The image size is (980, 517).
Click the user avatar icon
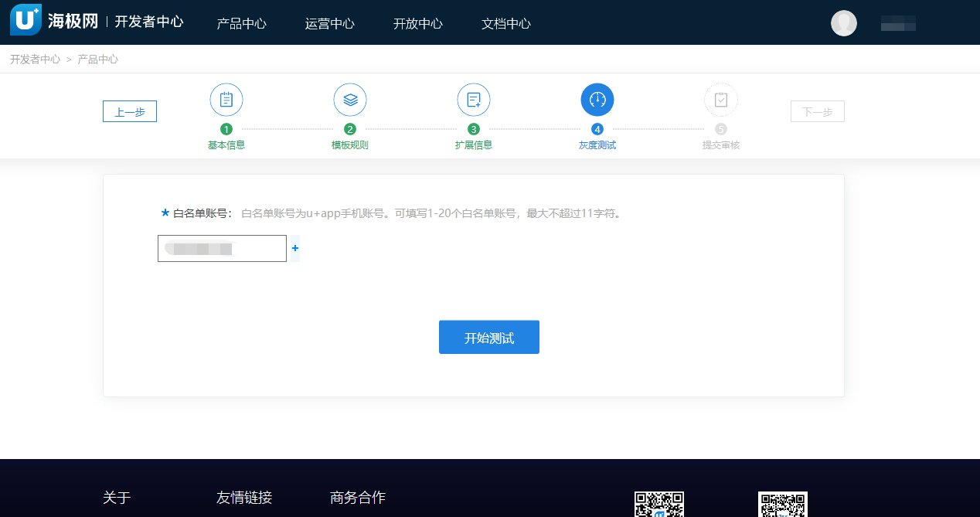pyautogui.click(x=843, y=23)
